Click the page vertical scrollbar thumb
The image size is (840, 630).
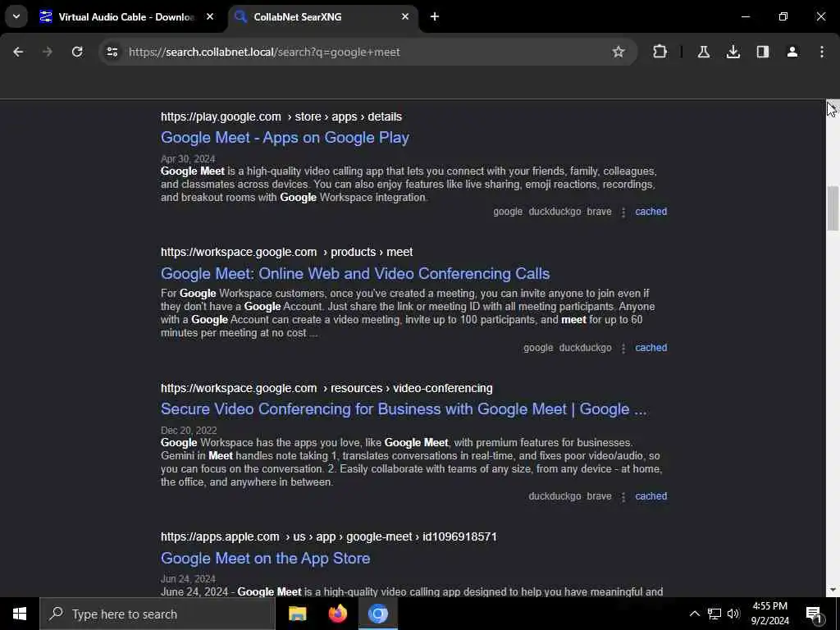pos(833,208)
